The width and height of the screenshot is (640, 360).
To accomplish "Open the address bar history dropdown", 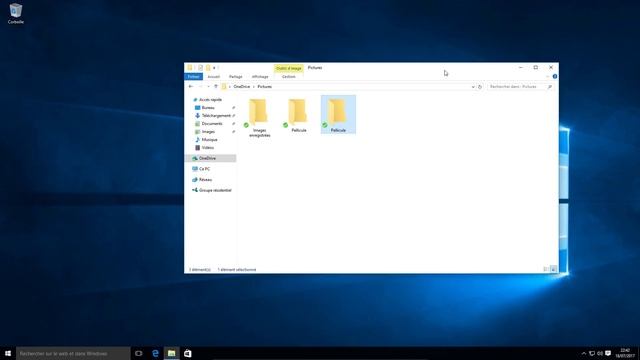I will point(473,87).
